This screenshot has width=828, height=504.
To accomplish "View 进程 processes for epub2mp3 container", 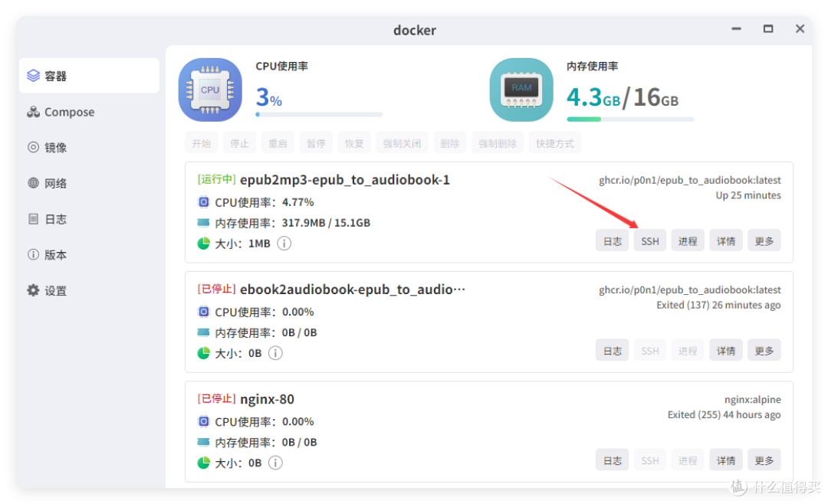I will point(688,241).
